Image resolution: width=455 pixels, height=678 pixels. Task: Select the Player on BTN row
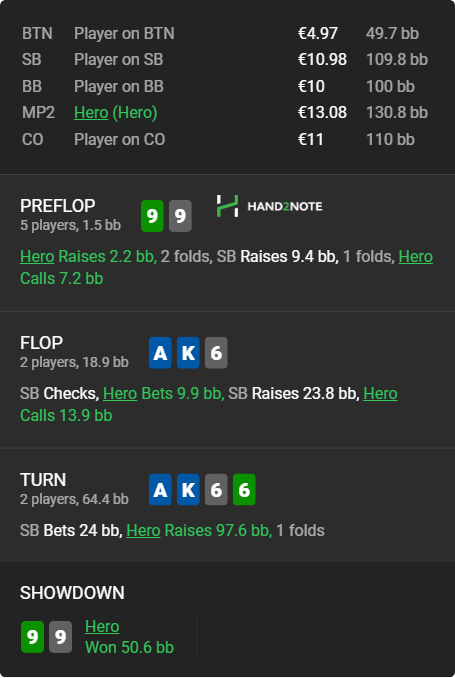225,33
